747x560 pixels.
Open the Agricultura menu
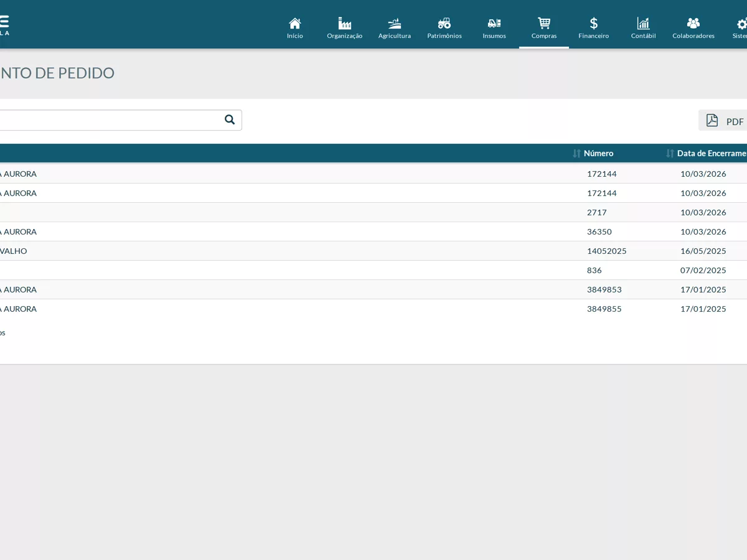(395, 28)
